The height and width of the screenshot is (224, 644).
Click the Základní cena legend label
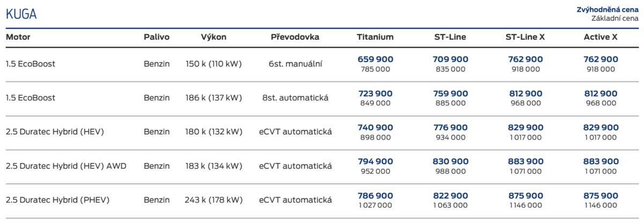(614, 18)
